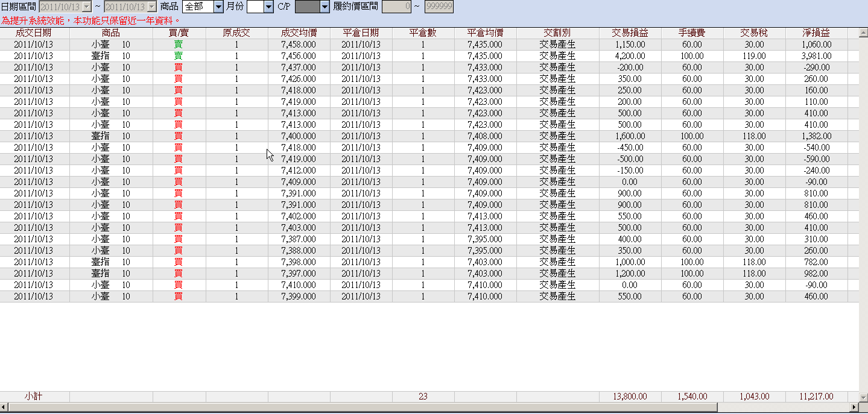Select the cell with price 7,456.000

click(299, 55)
